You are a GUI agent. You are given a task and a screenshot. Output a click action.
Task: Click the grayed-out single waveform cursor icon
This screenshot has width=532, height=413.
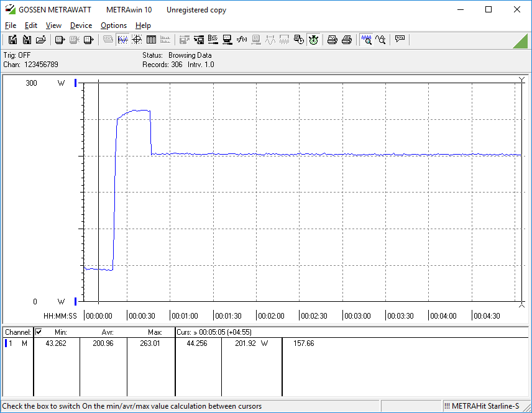270,40
